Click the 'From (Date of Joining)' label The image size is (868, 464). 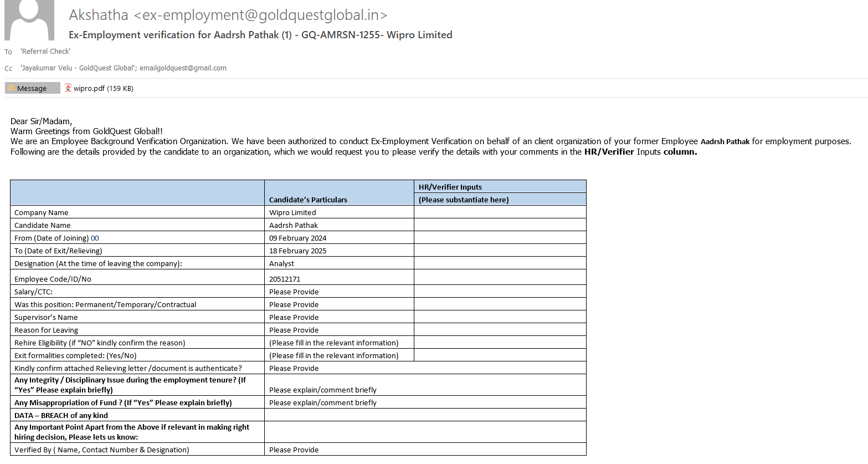pos(52,238)
